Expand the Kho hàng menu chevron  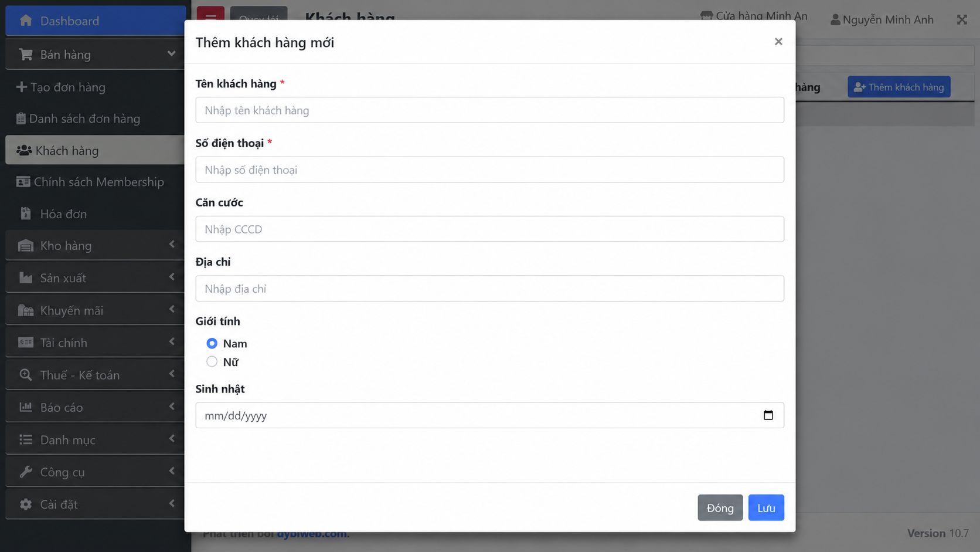172,244
